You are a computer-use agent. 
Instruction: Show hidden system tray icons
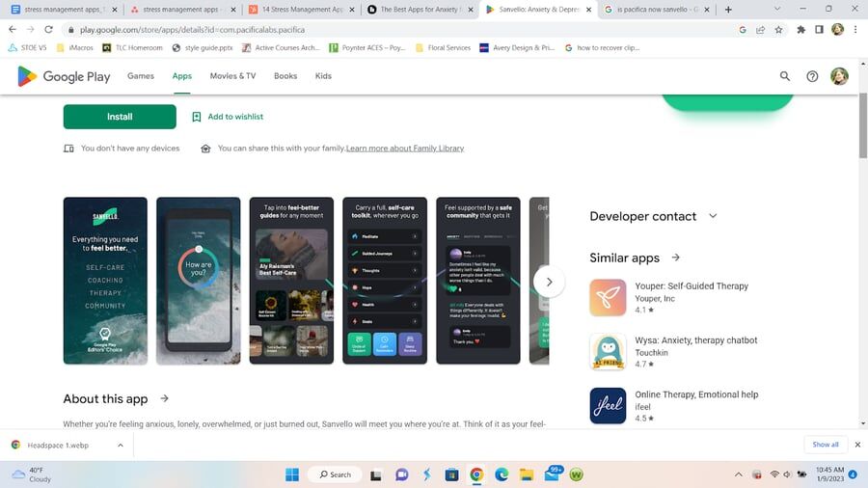[x=738, y=474]
